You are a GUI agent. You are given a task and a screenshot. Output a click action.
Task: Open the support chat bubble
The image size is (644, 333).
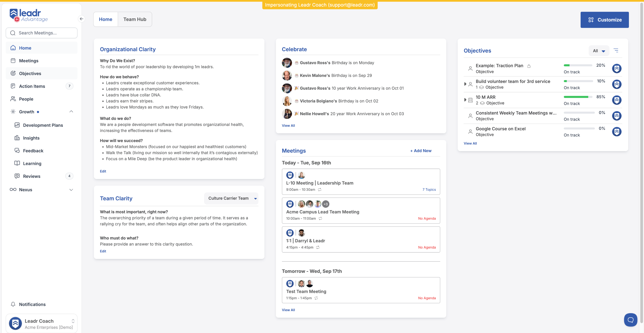(x=630, y=320)
